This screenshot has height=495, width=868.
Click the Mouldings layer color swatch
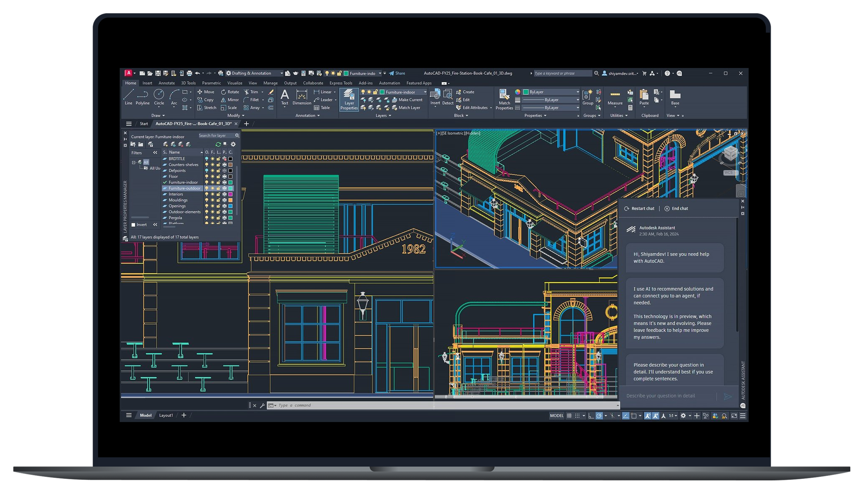pyautogui.click(x=230, y=200)
